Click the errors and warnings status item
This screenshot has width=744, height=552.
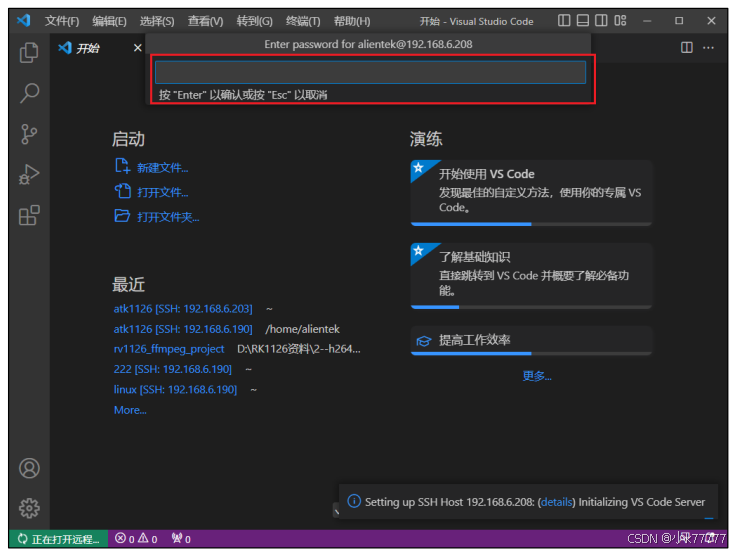click(x=136, y=539)
